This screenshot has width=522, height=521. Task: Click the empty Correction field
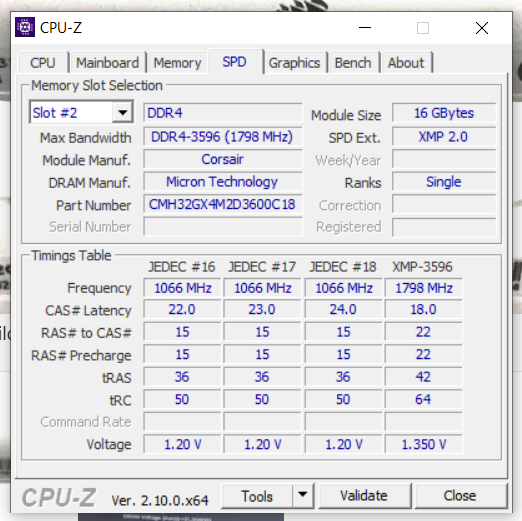[444, 204]
